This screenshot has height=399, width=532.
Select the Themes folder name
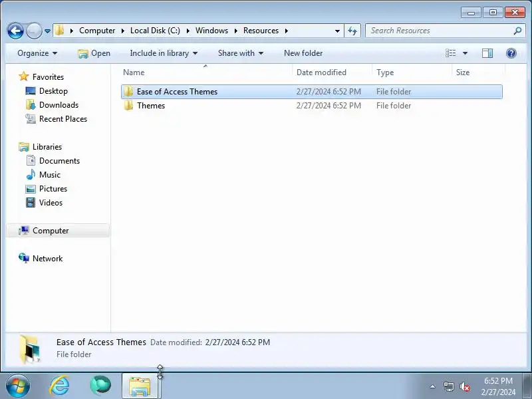click(x=151, y=106)
